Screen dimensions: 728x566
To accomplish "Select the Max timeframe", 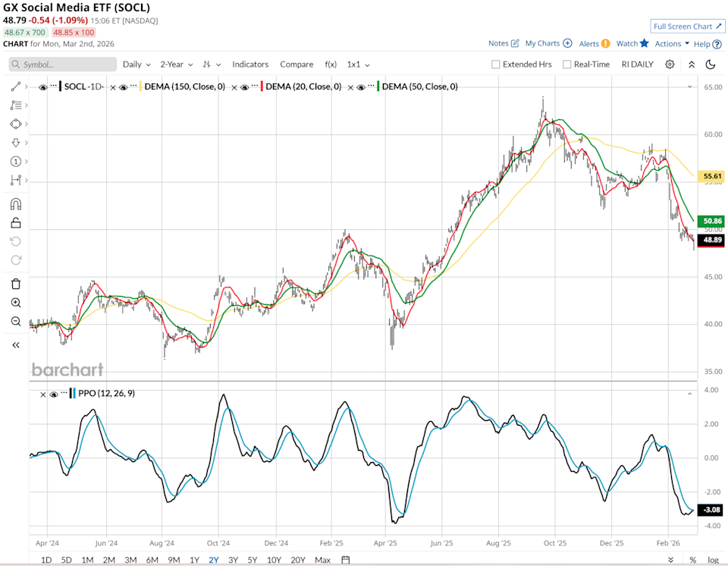I will click(x=323, y=559).
